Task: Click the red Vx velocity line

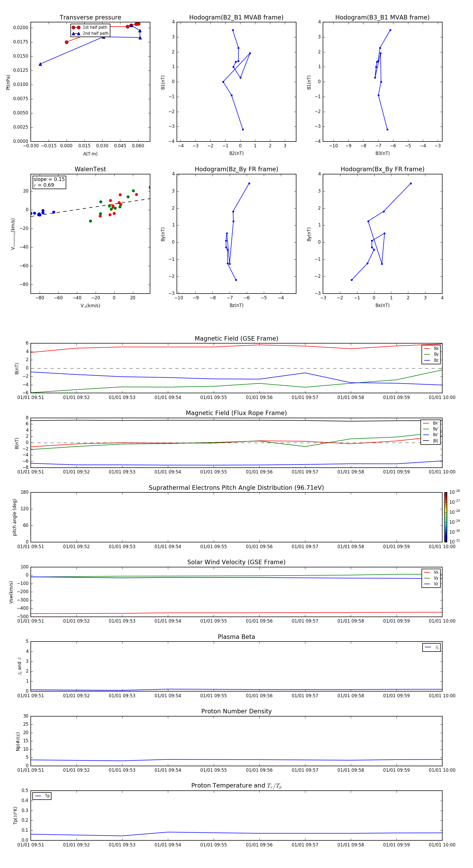Action: [236, 613]
